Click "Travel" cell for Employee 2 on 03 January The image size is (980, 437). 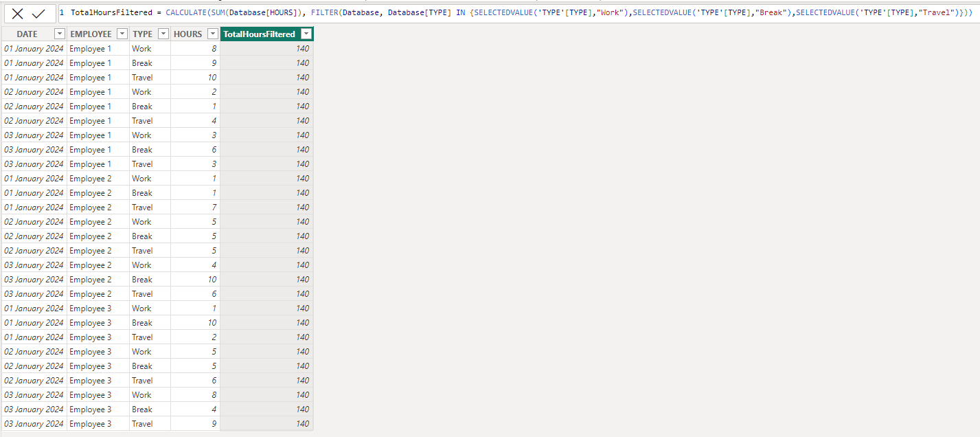(x=150, y=294)
